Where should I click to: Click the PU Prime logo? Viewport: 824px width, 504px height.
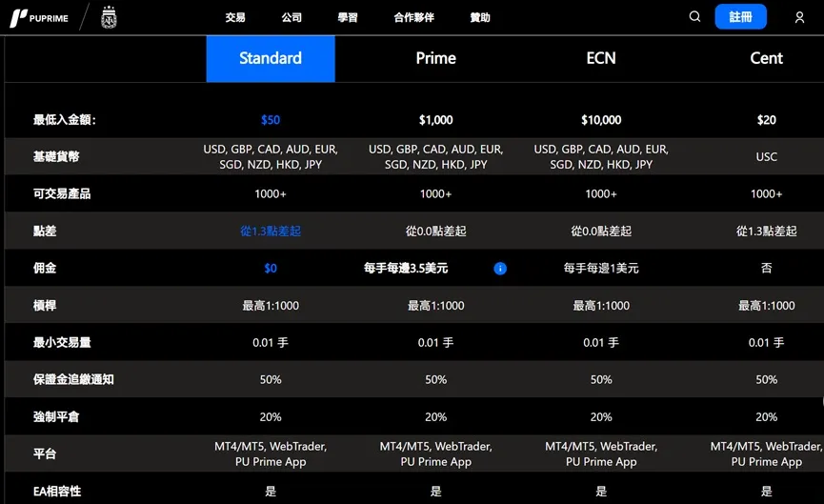[x=39, y=18]
